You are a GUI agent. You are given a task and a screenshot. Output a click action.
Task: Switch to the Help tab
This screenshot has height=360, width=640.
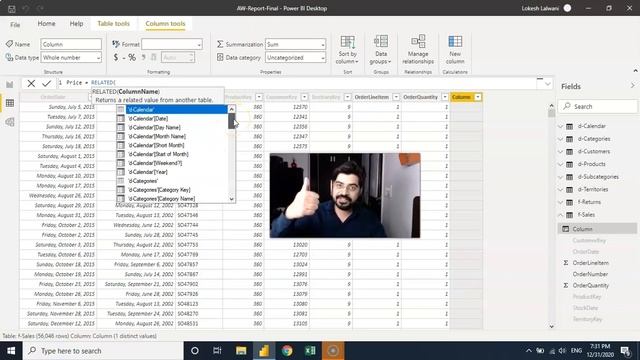[76, 24]
